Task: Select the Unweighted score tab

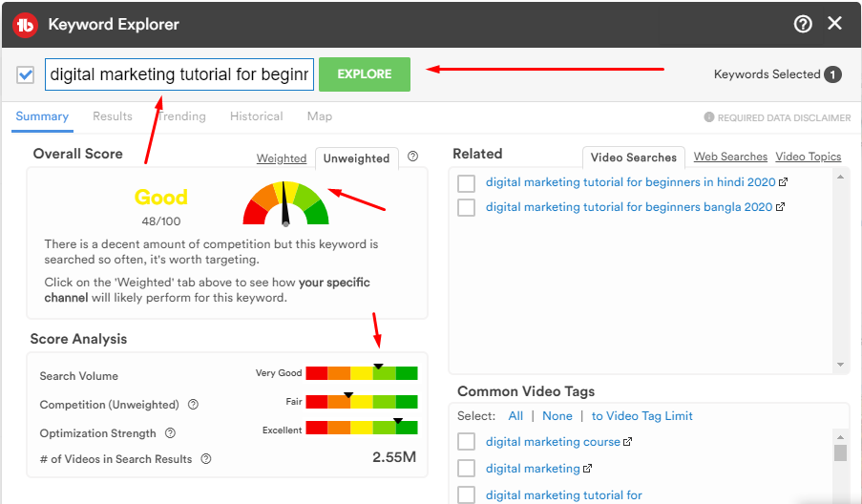Action: click(x=356, y=158)
